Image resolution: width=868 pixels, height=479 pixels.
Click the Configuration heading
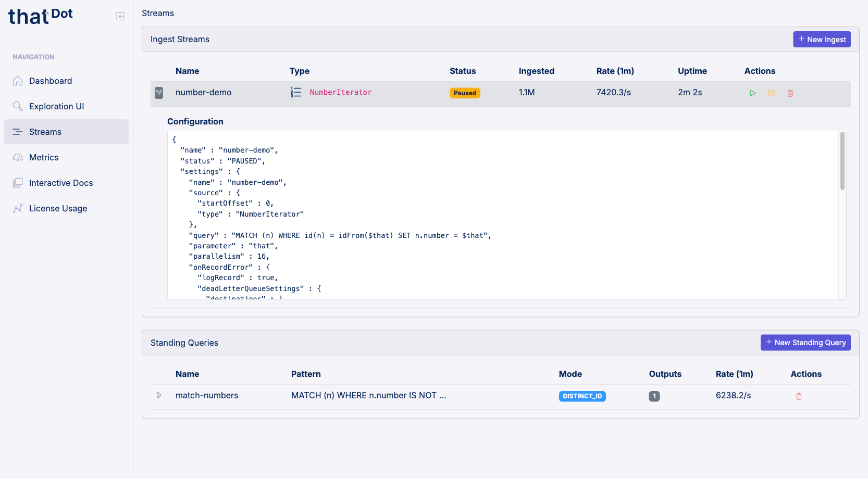[x=195, y=121]
